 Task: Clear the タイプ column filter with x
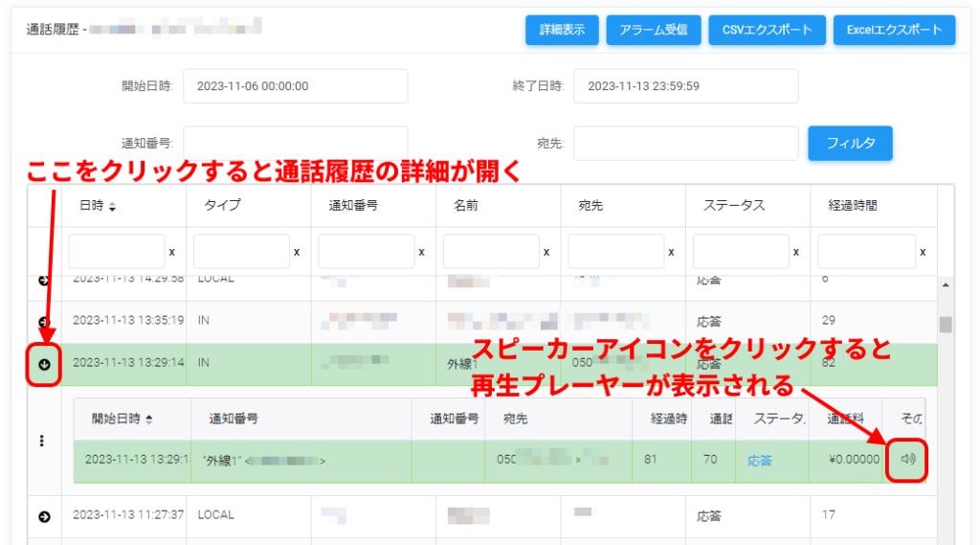coord(297,252)
